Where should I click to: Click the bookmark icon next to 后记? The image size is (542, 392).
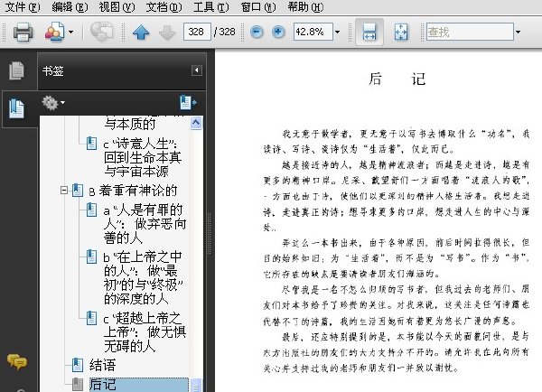click(78, 385)
